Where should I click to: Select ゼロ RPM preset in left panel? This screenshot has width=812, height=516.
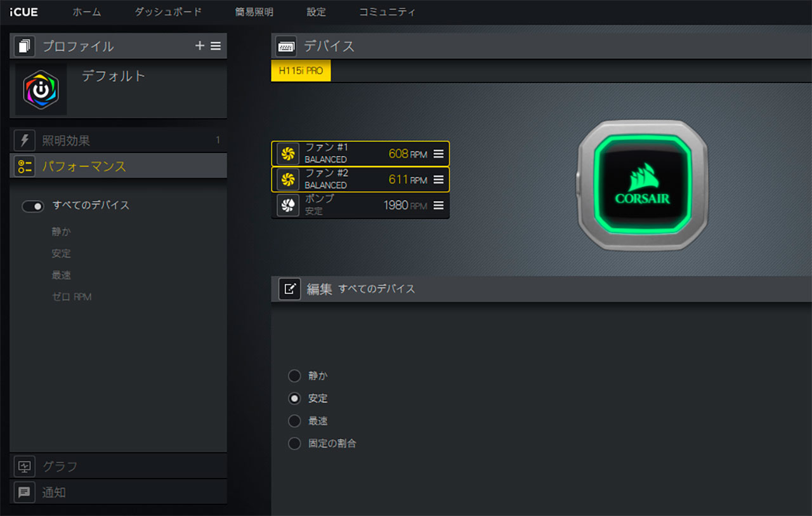pos(72,296)
